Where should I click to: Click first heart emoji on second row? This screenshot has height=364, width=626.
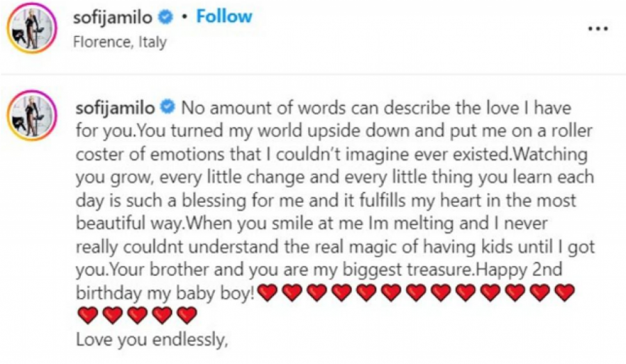pyautogui.click(x=88, y=316)
